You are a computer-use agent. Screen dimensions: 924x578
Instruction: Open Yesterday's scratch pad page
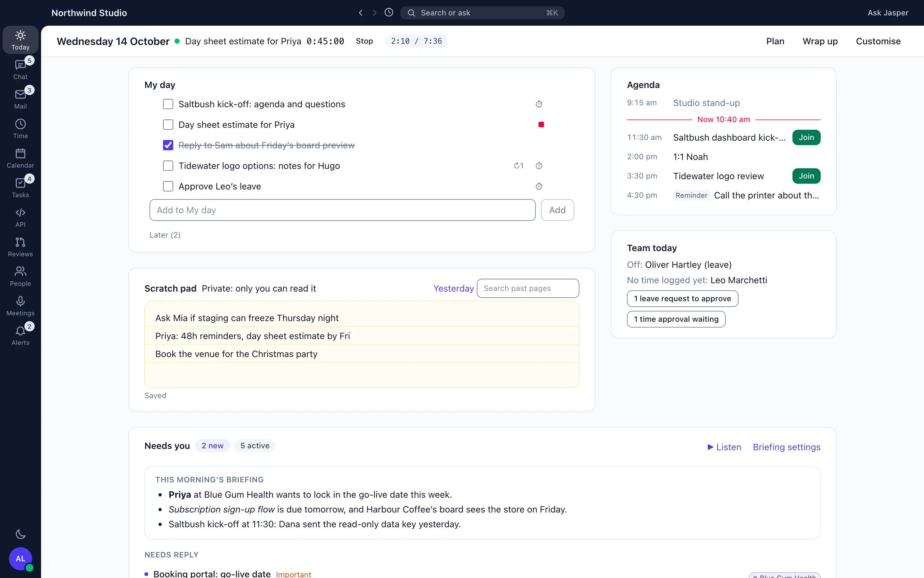(x=453, y=289)
